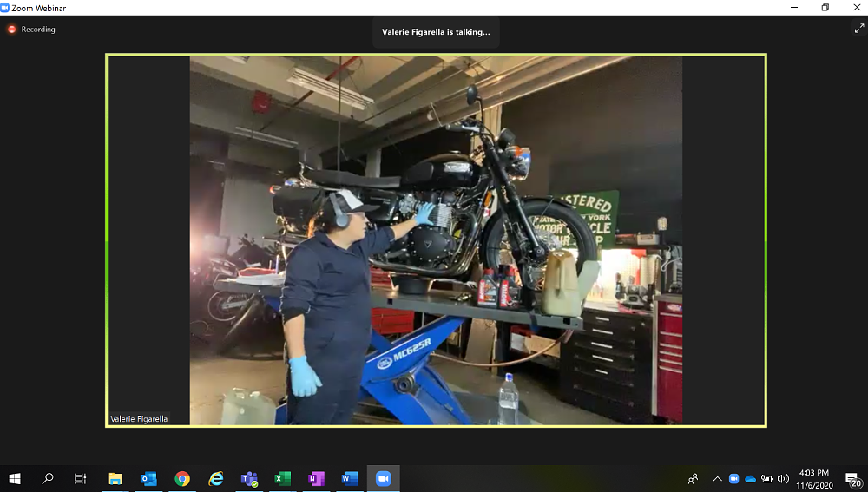
Task: Open the network status tray icon
Action: [x=766, y=479]
